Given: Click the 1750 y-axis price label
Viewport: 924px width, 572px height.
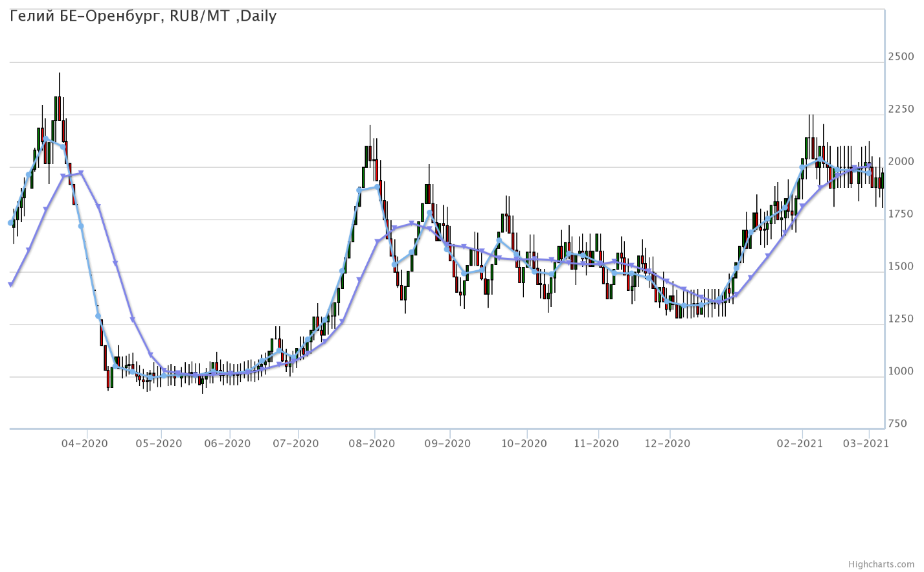Looking at the screenshot, I should [x=901, y=214].
